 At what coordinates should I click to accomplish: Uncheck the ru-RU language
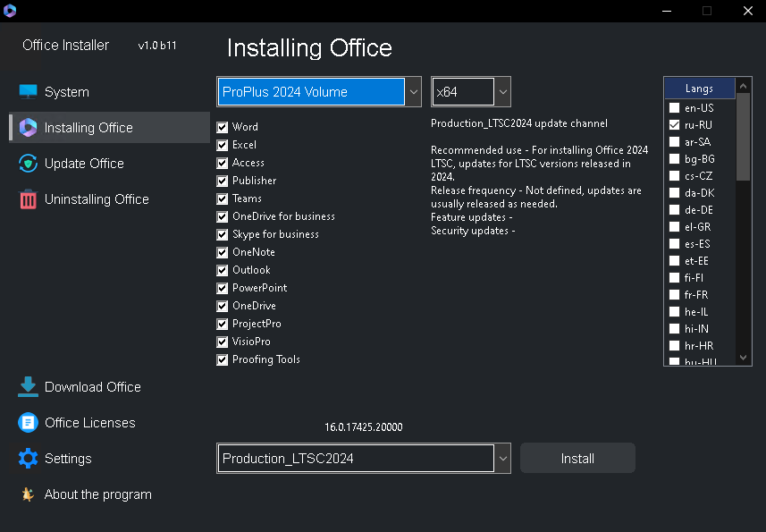pos(674,124)
